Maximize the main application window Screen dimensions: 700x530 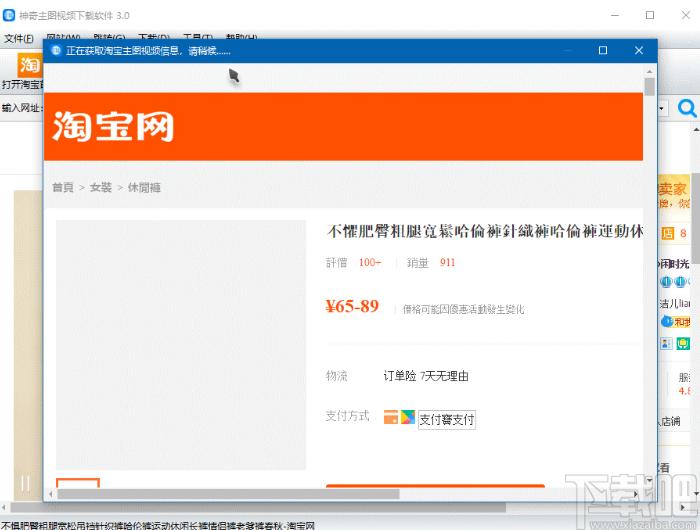pos(650,15)
